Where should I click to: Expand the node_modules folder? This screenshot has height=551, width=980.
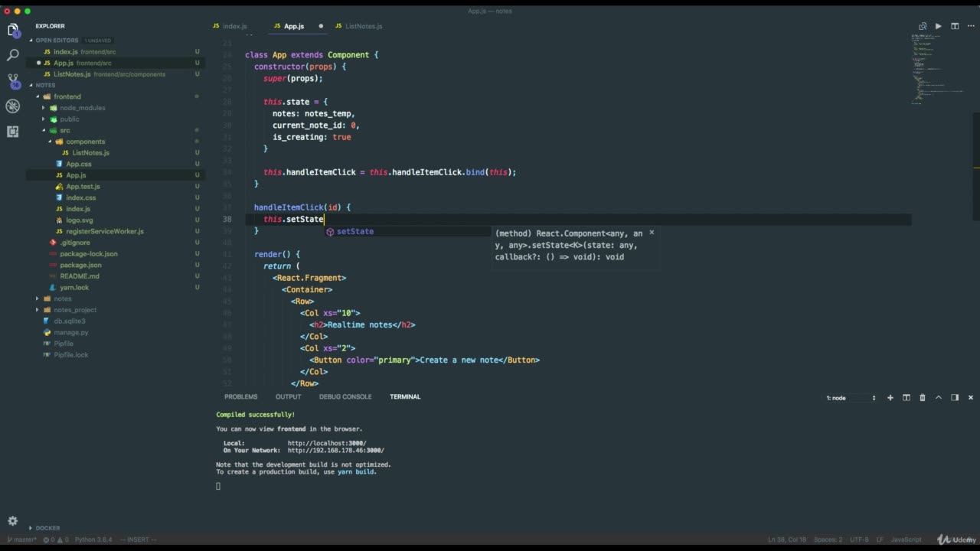(x=83, y=108)
